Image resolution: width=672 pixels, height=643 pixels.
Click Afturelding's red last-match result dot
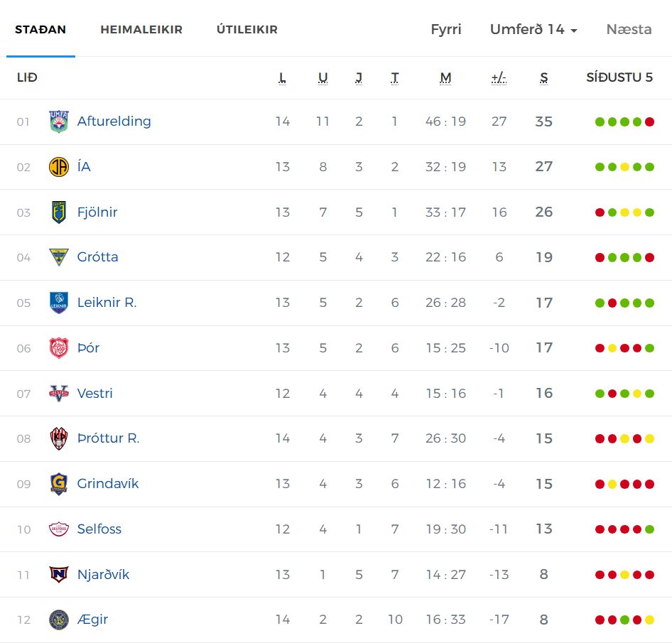pos(650,121)
